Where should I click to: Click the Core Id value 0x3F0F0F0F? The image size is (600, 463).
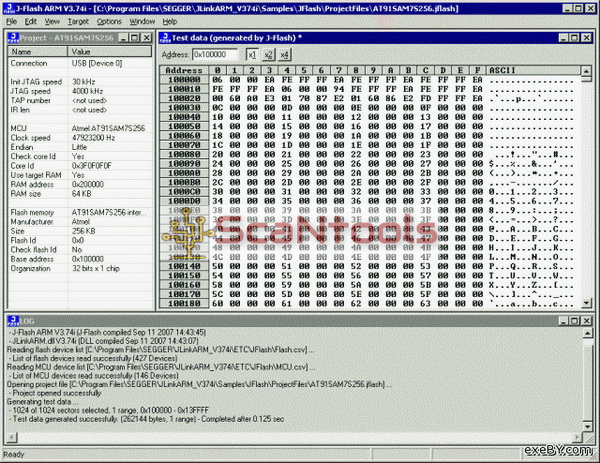[x=92, y=166]
